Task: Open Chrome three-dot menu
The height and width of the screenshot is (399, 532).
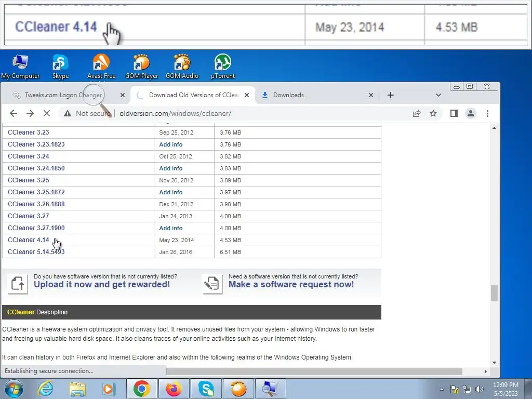Action: click(487, 113)
